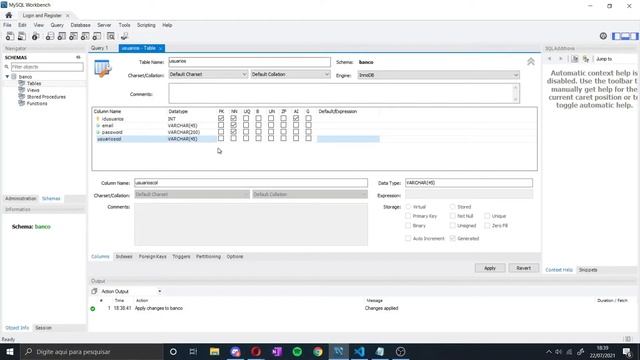Open search table data toolbar icon
The height and width of the screenshot is (360, 640).
111,36
